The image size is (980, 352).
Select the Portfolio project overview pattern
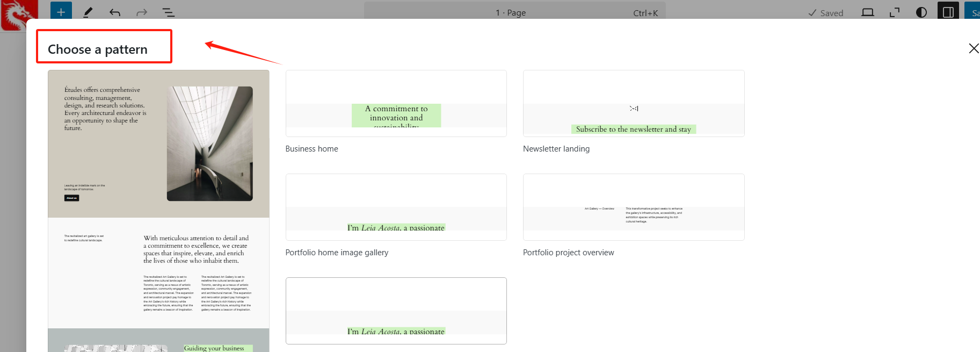click(633, 207)
